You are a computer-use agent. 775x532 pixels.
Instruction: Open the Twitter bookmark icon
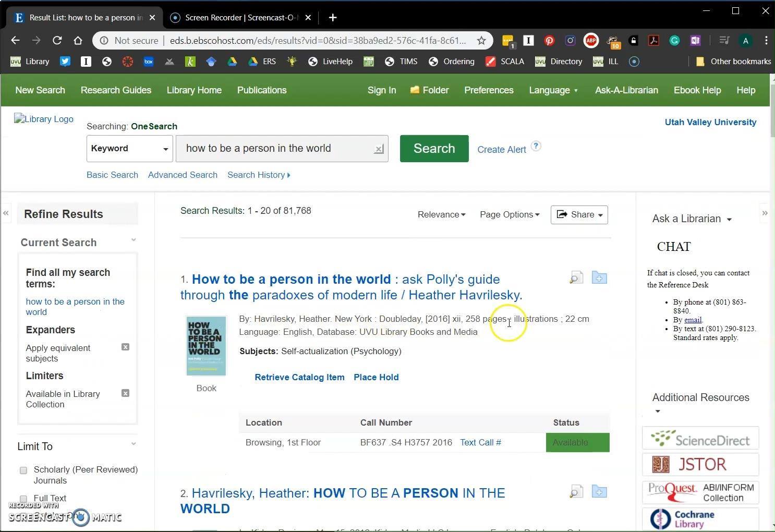[65, 61]
